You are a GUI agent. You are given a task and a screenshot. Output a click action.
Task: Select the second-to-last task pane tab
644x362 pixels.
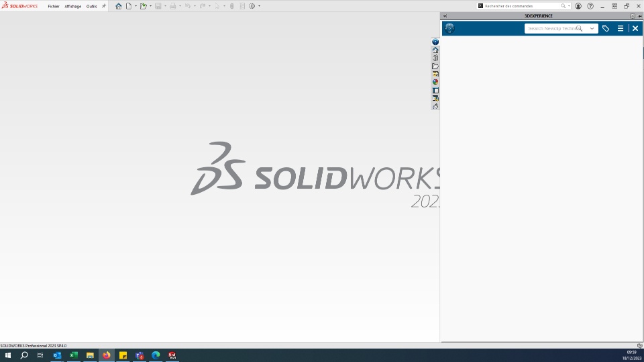pyautogui.click(x=435, y=98)
